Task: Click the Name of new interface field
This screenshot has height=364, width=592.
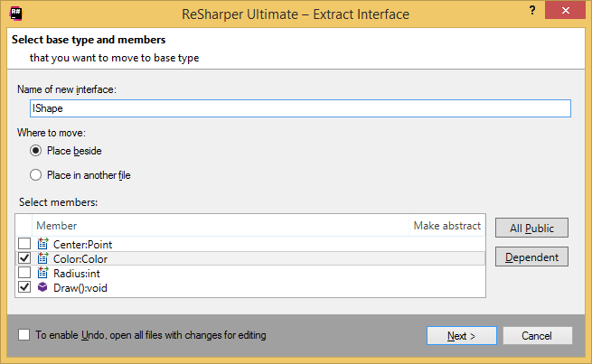Action: [x=294, y=108]
